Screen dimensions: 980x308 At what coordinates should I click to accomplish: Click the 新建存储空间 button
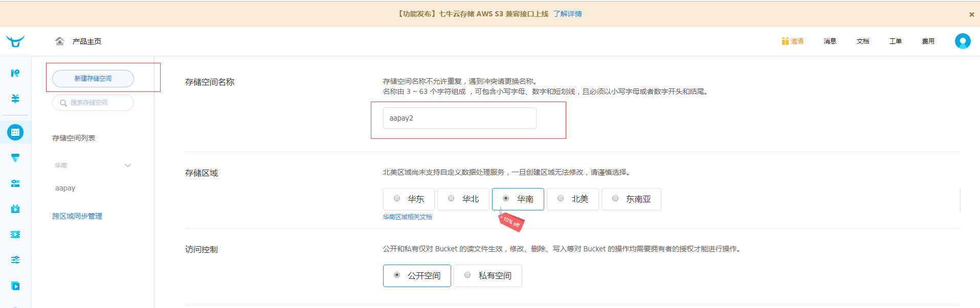[93, 79]
